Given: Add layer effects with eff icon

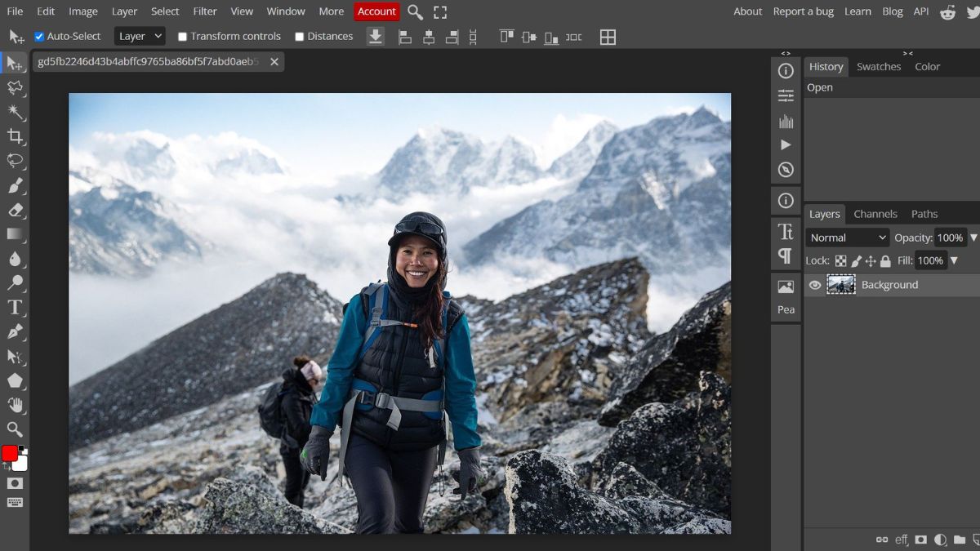Looking at the screenshot, I should 902,540.
